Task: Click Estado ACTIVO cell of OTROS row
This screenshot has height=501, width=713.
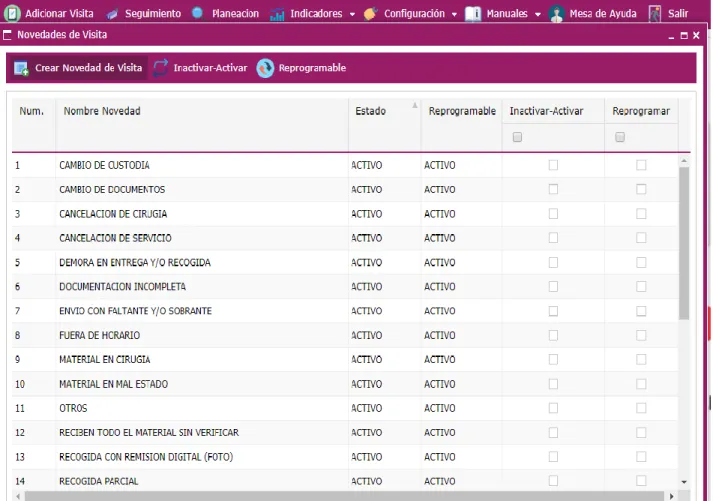Action: pos(384,408)
